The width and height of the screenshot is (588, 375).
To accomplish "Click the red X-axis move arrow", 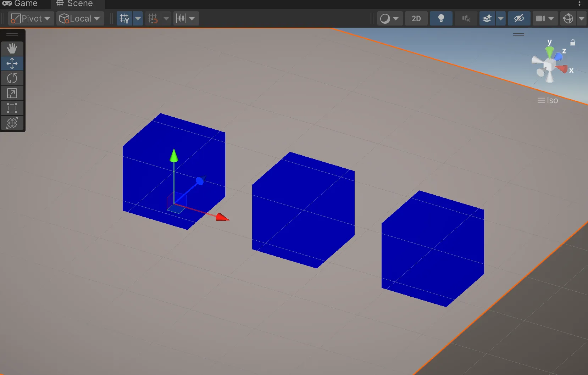I will [222, 217].
